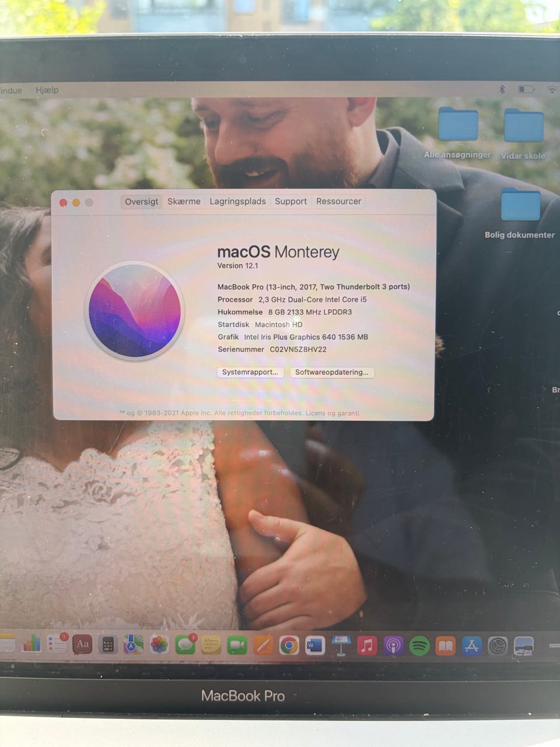
Task: Click the macOS Monterey title
Action: click(x=278, y=252)
